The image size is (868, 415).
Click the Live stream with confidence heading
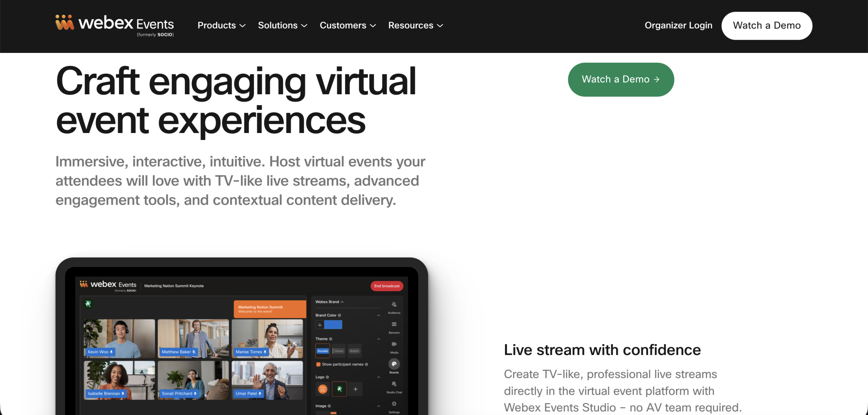[602, 350]
